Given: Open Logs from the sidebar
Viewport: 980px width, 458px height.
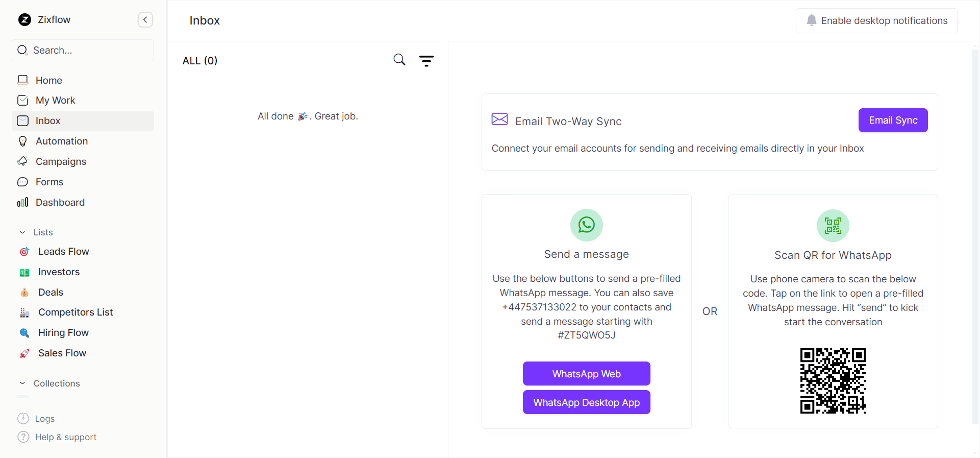Looking at the screenshot, I should 44,419.
